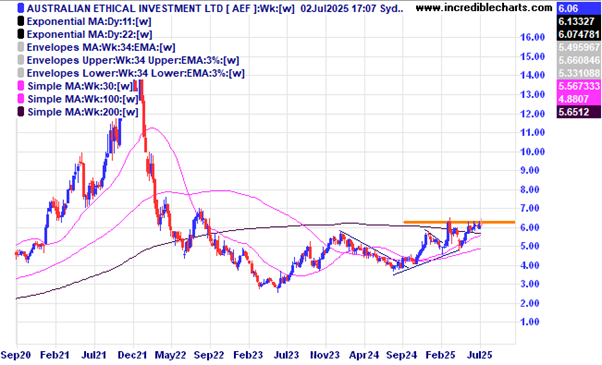Select the Exponential MA:Dy:22:[w] legend label
Viewport: 602px width, 365px height.
pyautogui.click(x=89, y=35)
